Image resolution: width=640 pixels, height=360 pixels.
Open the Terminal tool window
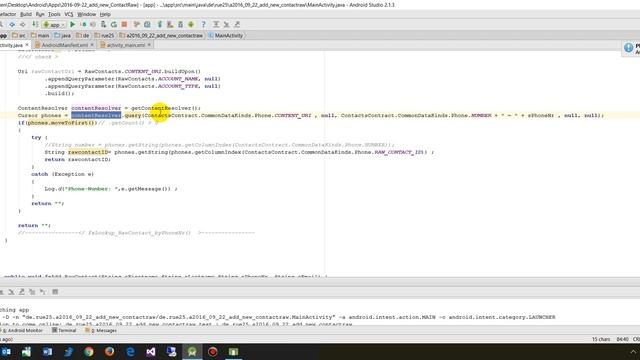tap(64, 331)
